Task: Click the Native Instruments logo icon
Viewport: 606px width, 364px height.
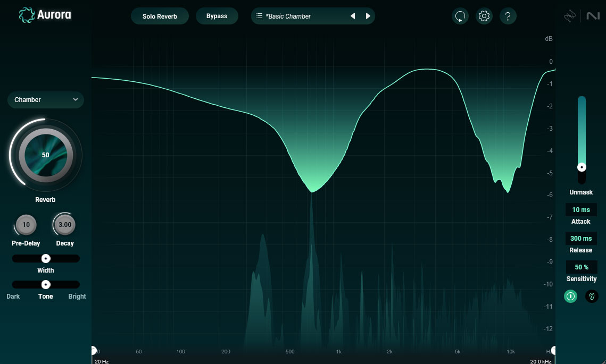Action: pos(593,16)
